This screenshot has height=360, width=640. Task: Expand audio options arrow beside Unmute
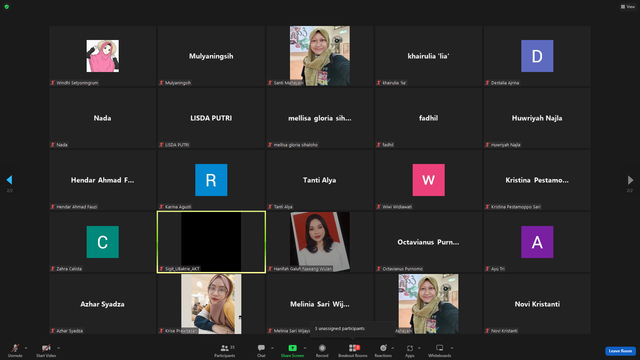[x=26, y=348]
